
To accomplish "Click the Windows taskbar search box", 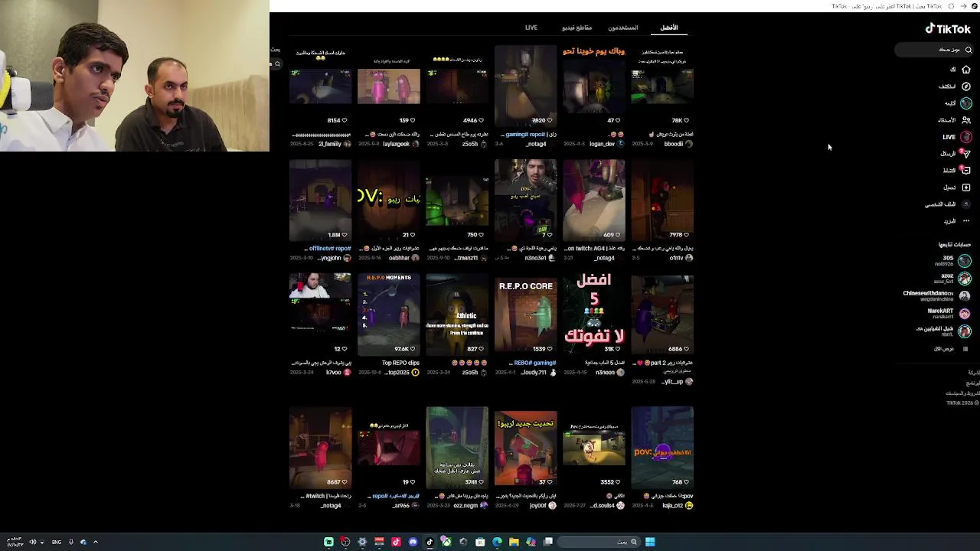I will 600,542.
